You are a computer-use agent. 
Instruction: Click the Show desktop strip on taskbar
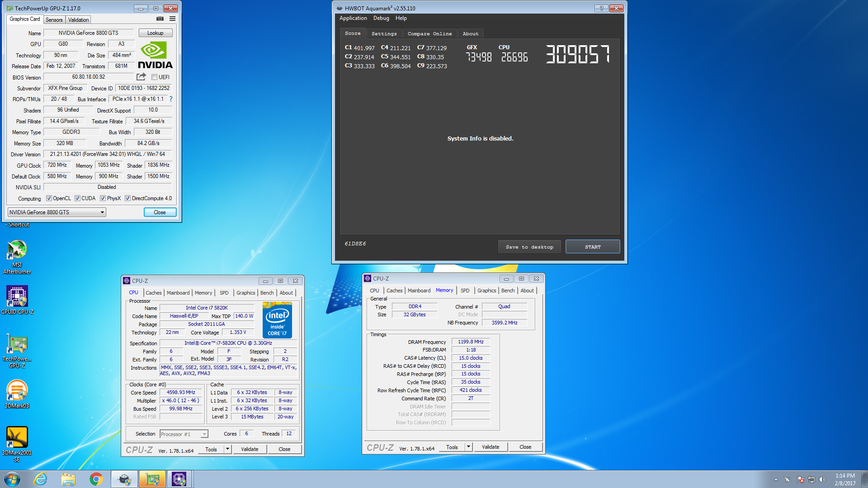point(864,479)
